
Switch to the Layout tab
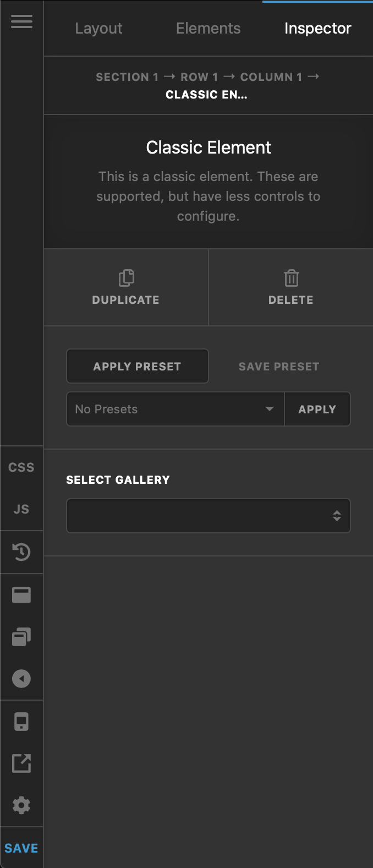[x=98, y=28]
